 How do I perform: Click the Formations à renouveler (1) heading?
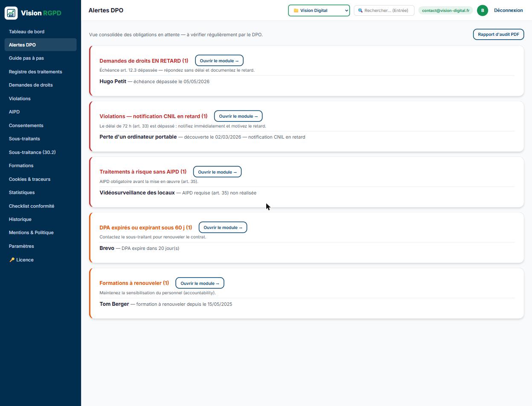coord(134,283)
